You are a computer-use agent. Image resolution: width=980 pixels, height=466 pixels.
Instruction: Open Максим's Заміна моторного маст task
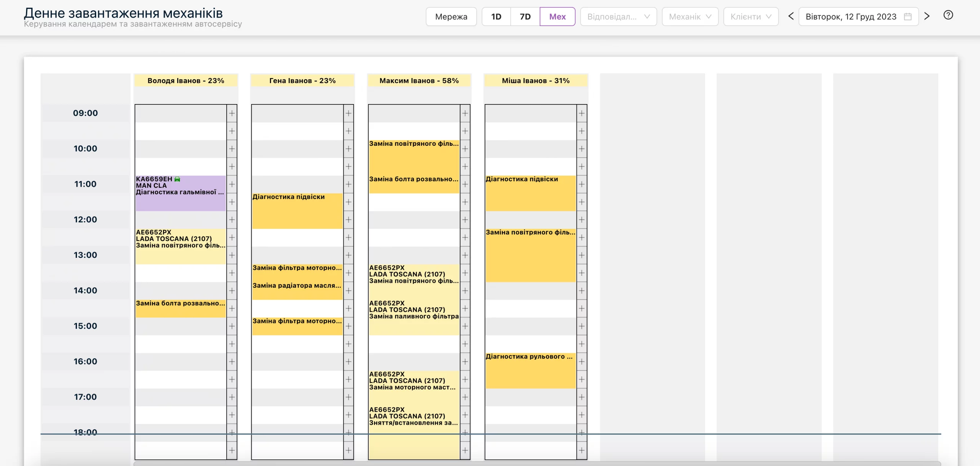(x=414, y=388)
